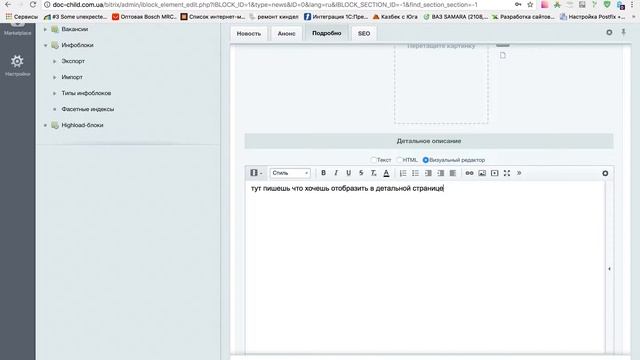Viewport: 640px width, 360px height.
Task: Select the Текст editor mode
Action: [x=381, y=160]
